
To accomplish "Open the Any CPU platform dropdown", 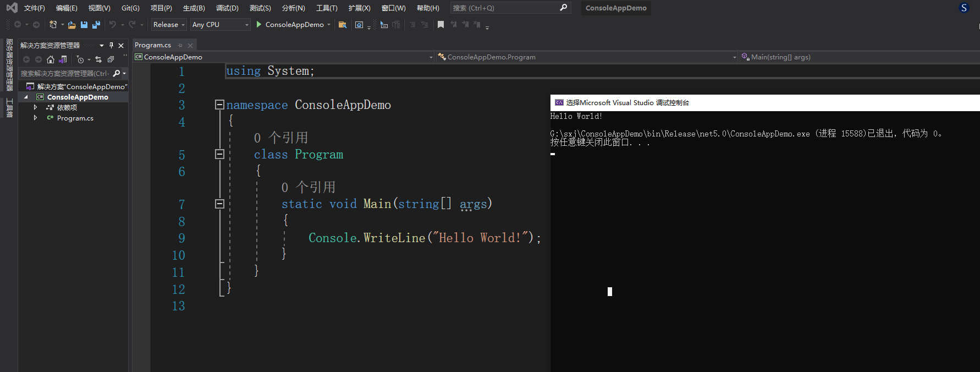I will click(221, 25).
